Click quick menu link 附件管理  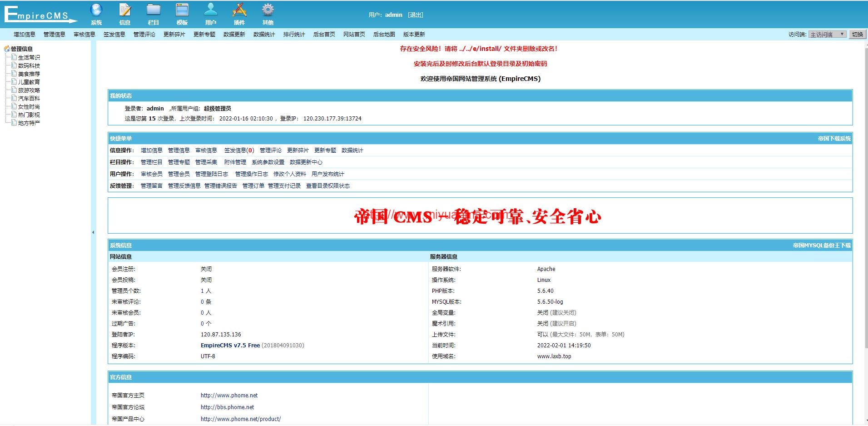235,162
